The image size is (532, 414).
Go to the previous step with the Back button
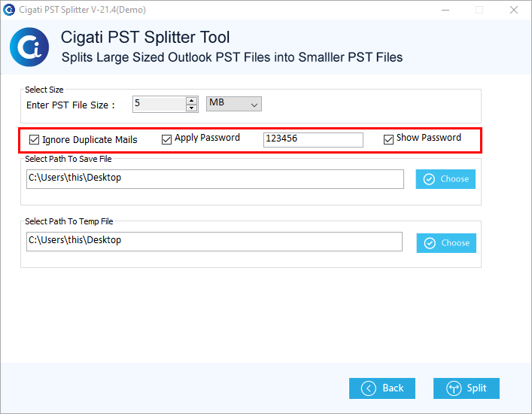click(x=382, y=388)
